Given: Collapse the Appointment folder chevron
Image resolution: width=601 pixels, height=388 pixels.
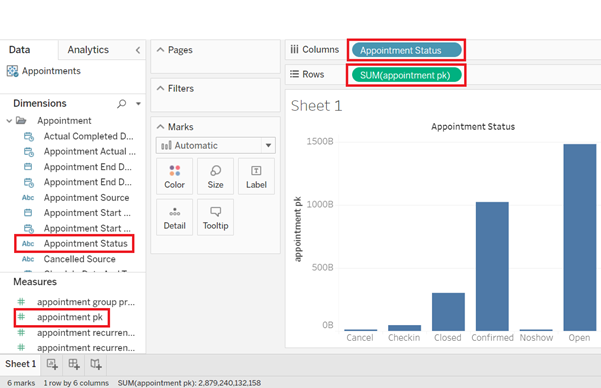Looking at the screenshot, I should (x=9, y=121).
